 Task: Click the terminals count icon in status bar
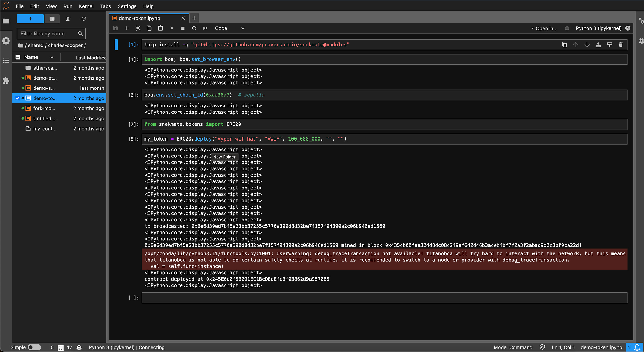click(x=61, y=347)
